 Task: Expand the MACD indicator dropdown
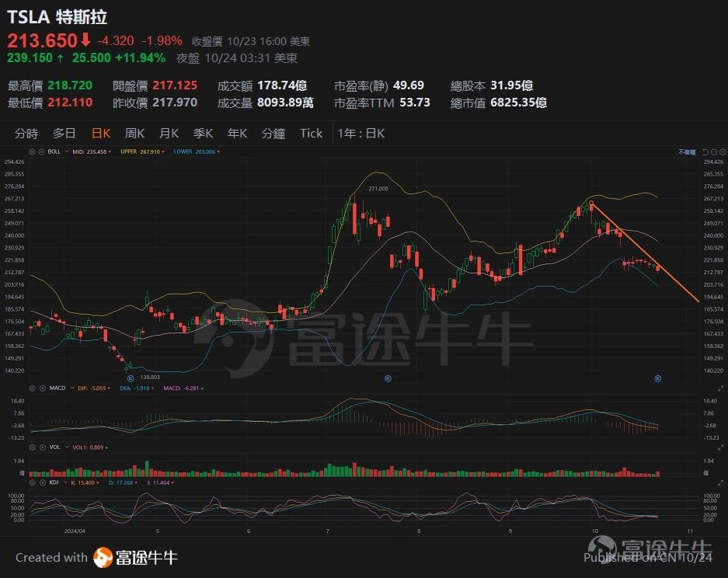tap(72, 388)
